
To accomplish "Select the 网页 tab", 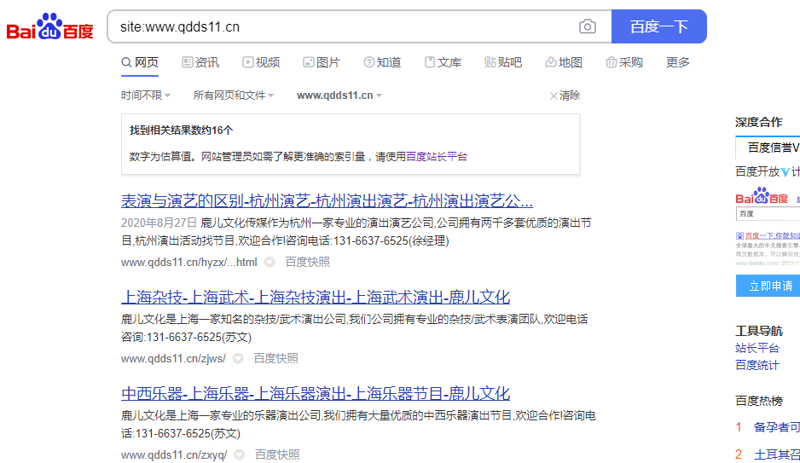I will pos(140,62).
